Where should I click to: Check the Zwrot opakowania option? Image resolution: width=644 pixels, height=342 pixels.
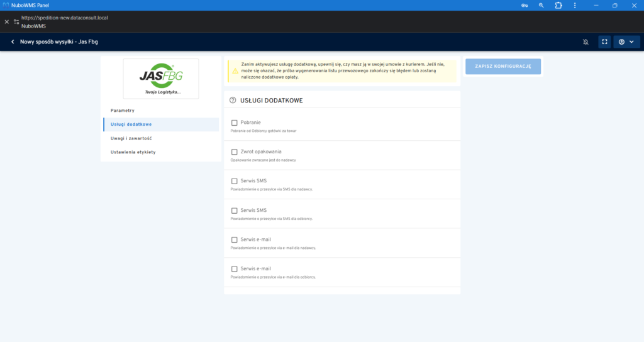pos(235,152)
